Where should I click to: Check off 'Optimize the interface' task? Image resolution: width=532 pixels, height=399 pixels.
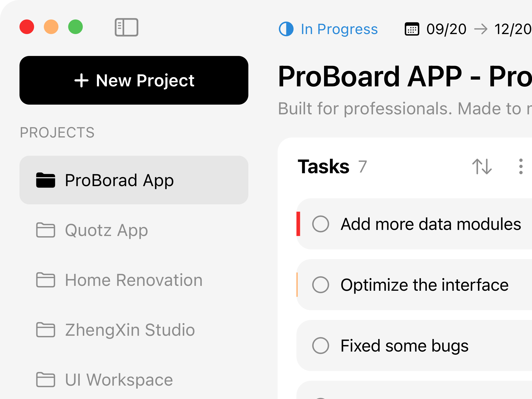pyautogui.click(x=321, y=285)
